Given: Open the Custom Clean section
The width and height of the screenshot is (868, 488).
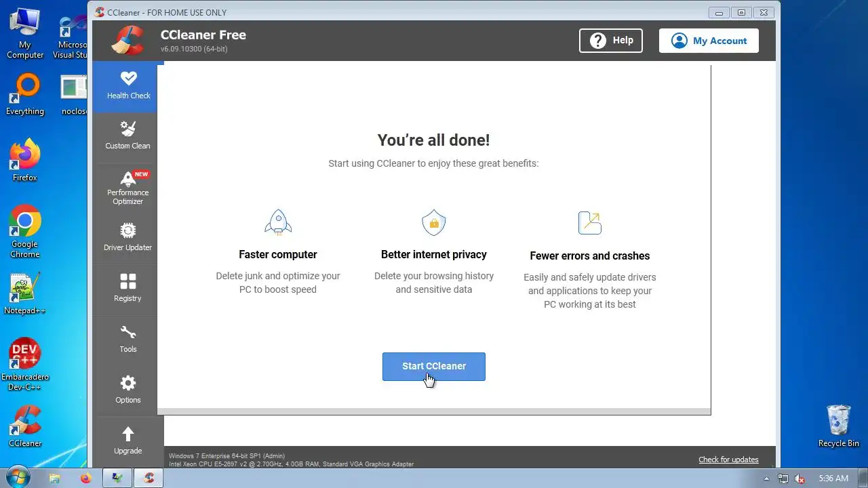Looking at the screenshot, I should [127, 135].
